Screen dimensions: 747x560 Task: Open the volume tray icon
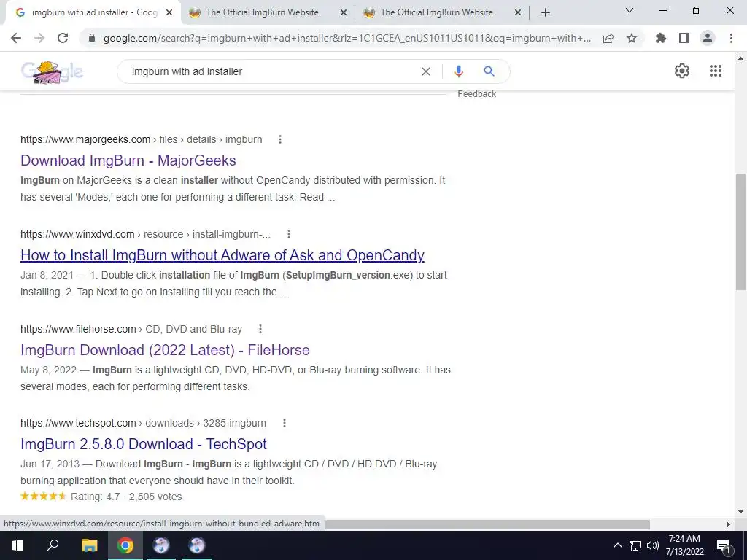pyautogui.click(x=653, y=545)
